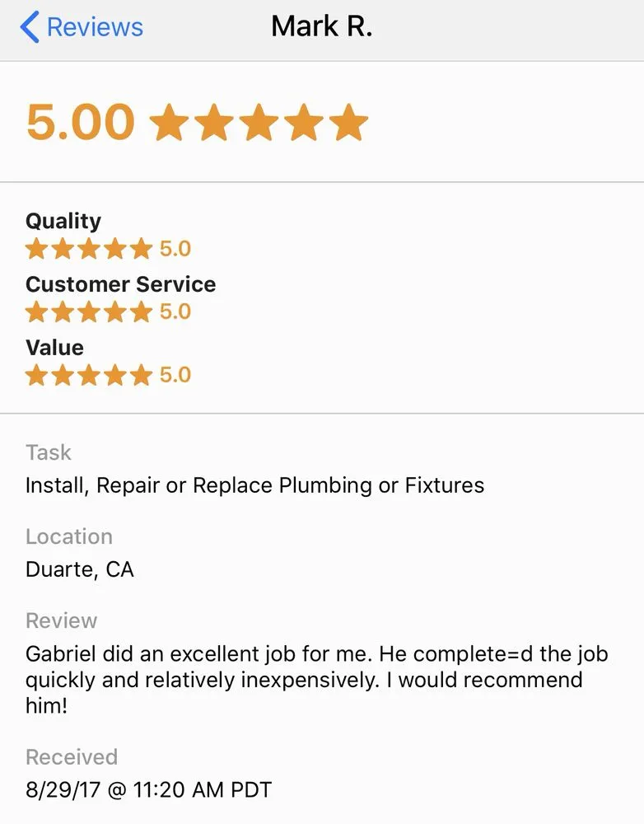Click the first star in the 5.00 rating
The height and width of the screenshot is (824, 644).
click(x=170, y=121)
